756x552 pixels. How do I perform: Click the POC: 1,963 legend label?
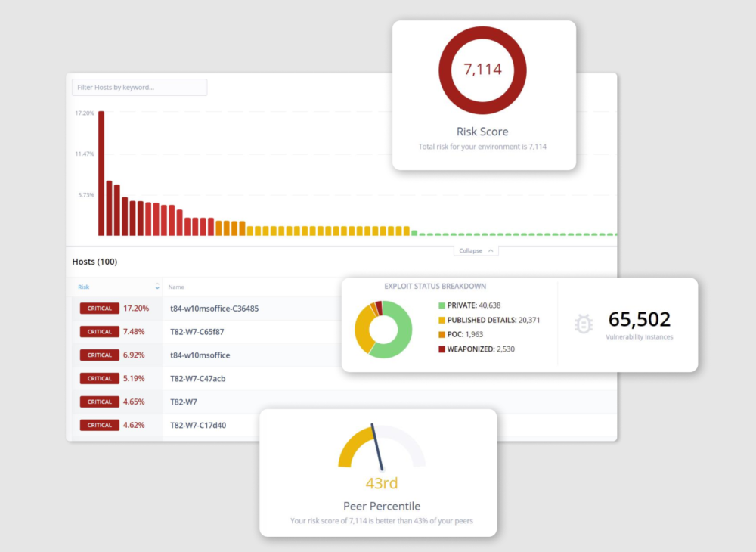pyautogui.click(x=465, y=334)
